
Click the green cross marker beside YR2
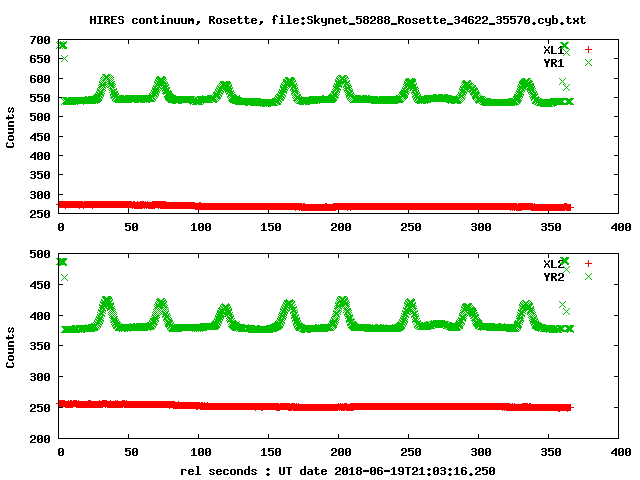[588, 277]
